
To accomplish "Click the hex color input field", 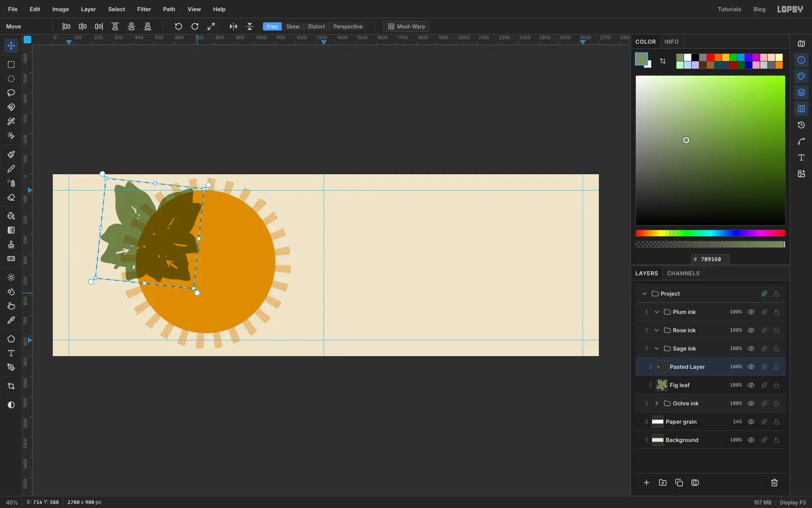I will [x=710, y=259].
